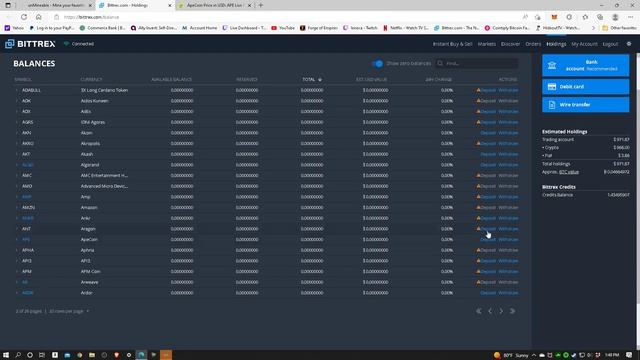Open browser three-dot settings menu
Screen dimensions: 640x360
tap(631, 17)
